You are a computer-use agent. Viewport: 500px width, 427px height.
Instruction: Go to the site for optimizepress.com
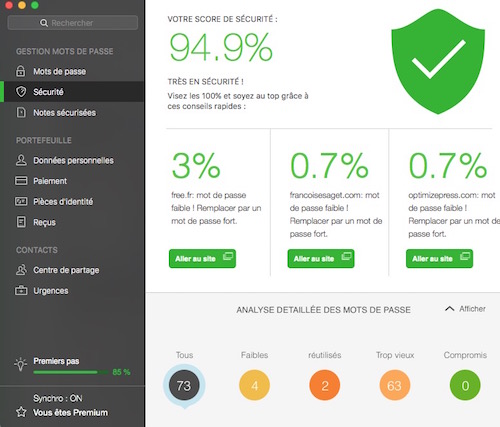[x=439, y=258]
